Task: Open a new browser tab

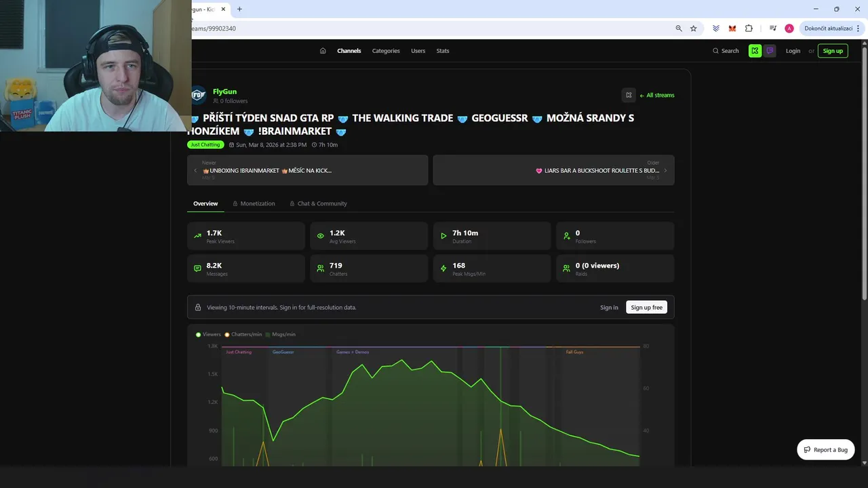Action: click(239, 9)
